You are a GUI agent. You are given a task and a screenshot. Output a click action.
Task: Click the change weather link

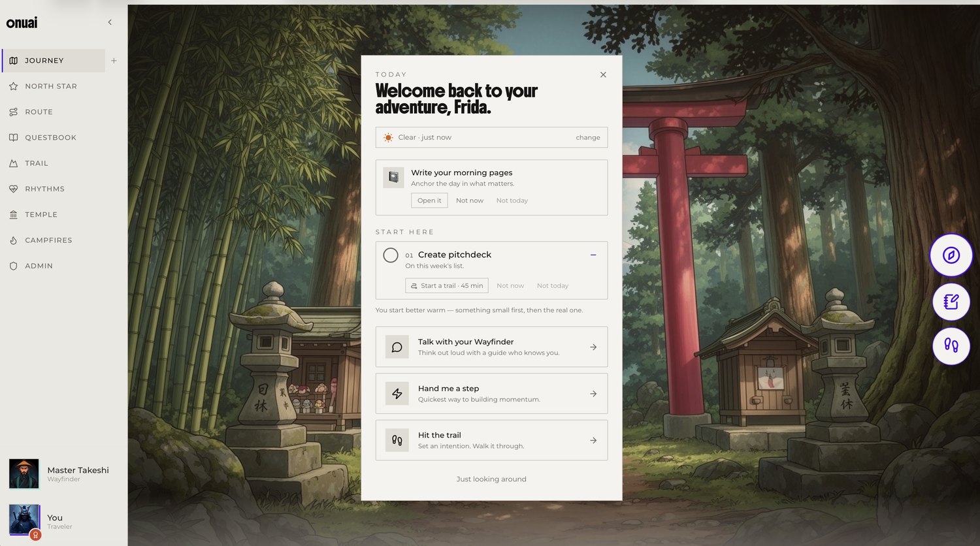click(x=588, y=137)
